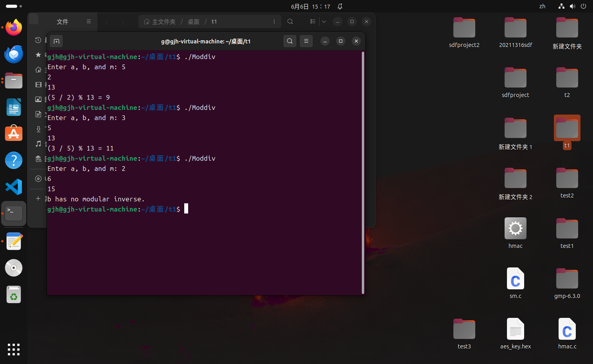
Task: Launch Firefox from the dock
Action: [14, 27]
